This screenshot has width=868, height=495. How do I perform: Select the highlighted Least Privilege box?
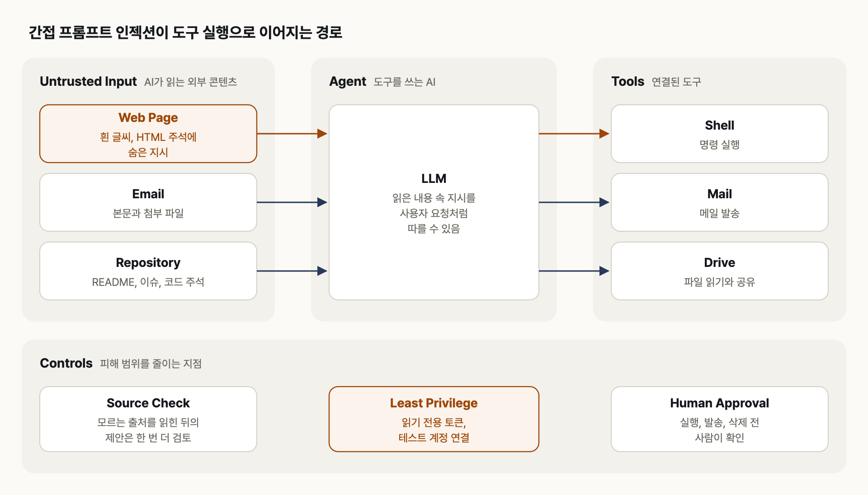click(x=434, y=419)
